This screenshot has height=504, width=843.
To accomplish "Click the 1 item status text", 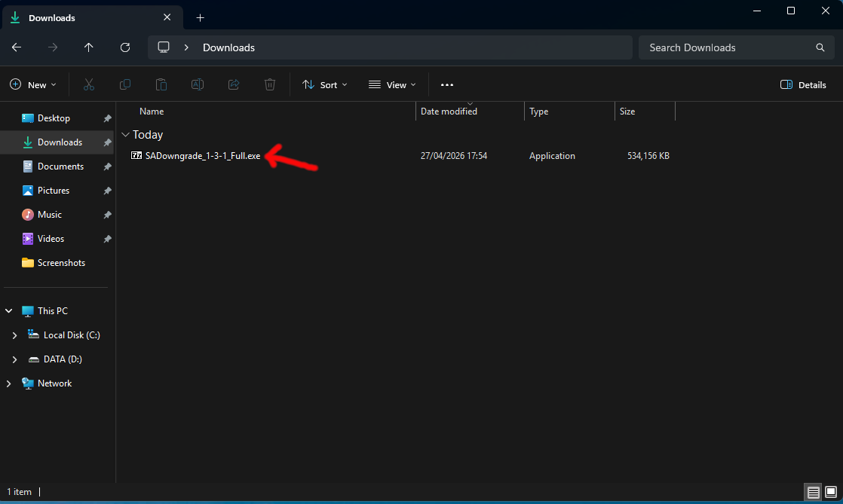I will (x=19, y=492).
